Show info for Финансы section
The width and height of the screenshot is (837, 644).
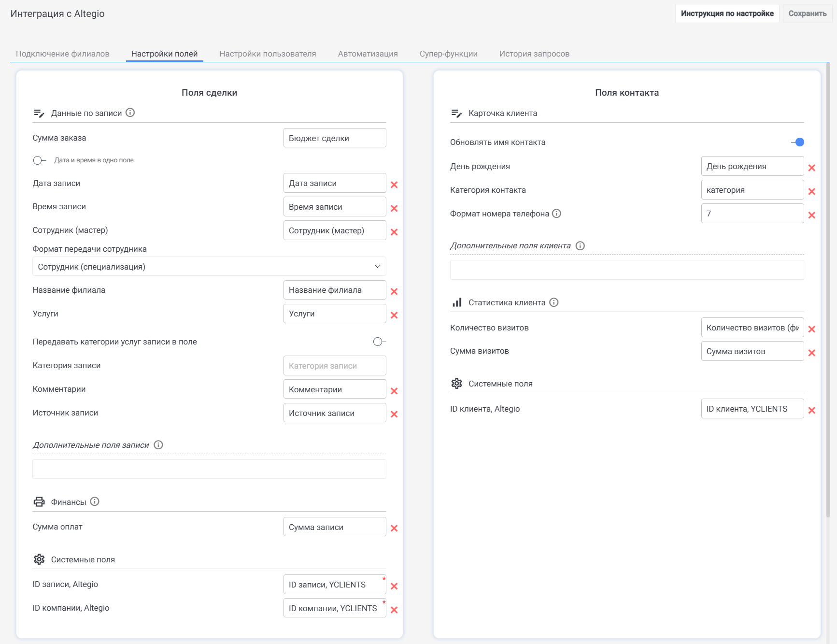[95, 501]
